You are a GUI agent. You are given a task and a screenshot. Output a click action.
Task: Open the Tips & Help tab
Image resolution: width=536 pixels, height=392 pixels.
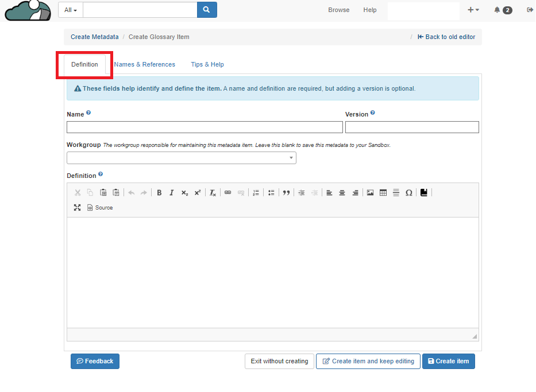[x=207, y=64]
